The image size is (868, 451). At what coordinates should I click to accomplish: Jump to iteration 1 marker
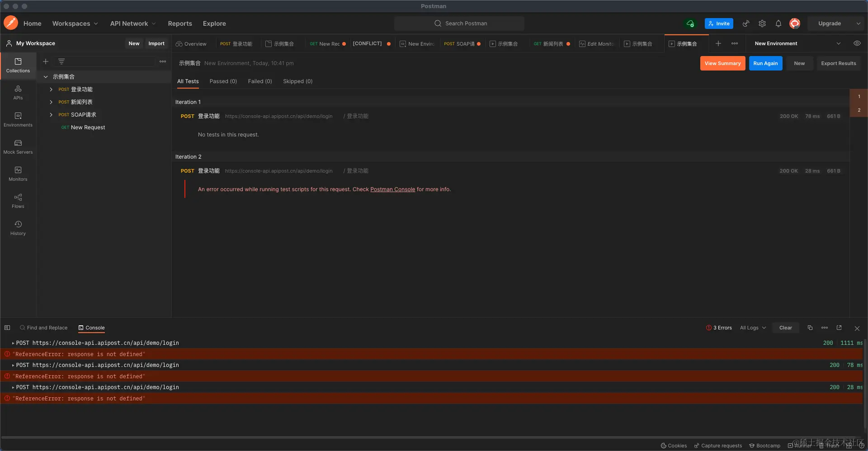pyautogui.click(x=859, y=96)
